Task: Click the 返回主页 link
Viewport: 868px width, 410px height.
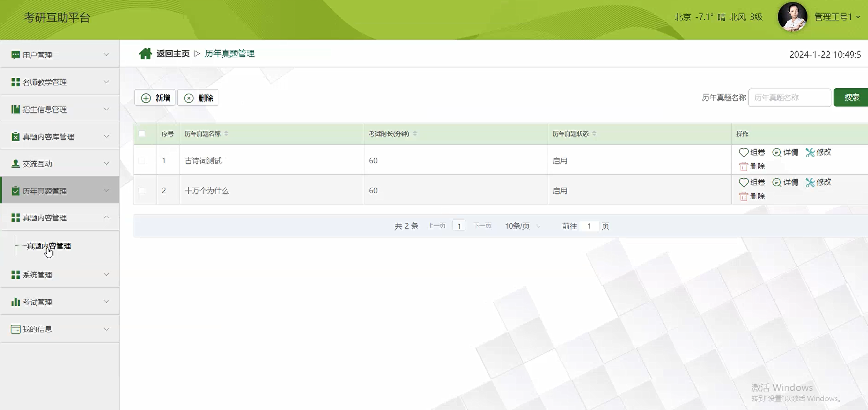Action: [173, 54]
